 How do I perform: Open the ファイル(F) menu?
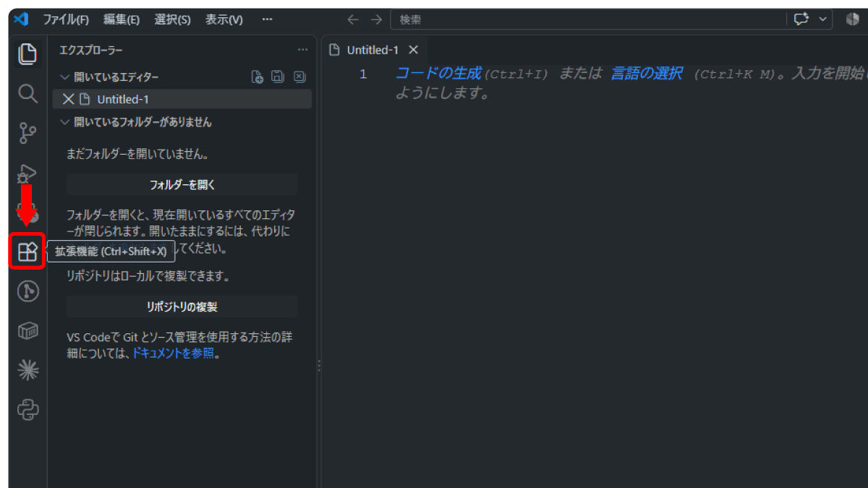point(66,20)
